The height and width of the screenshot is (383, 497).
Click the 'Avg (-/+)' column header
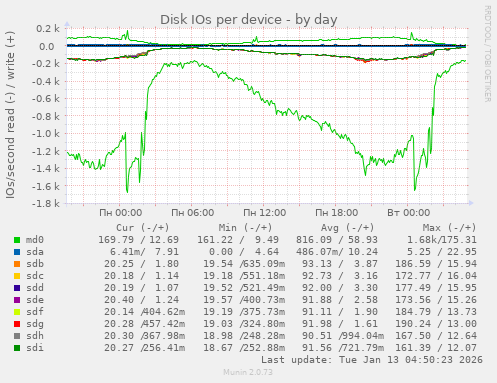click(x=347, y=228)
